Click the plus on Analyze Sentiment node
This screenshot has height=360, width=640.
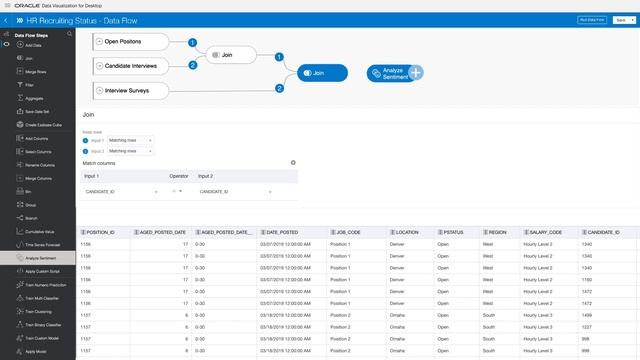tap(416, 73)
